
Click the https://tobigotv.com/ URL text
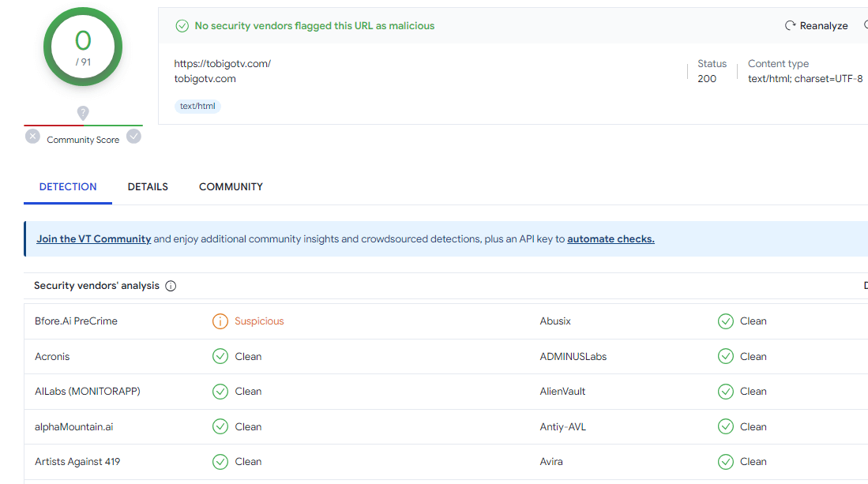tap(223, 64)
